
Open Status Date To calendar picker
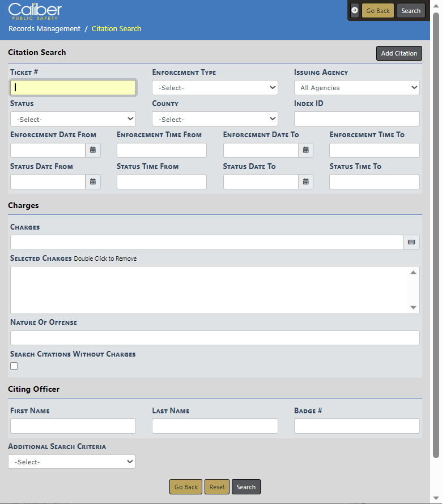(306, 182)
